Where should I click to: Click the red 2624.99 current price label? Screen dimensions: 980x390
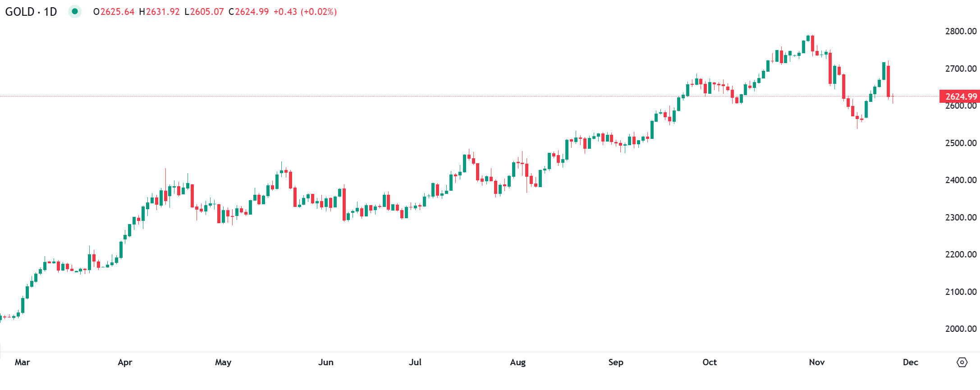pos(960,96)
